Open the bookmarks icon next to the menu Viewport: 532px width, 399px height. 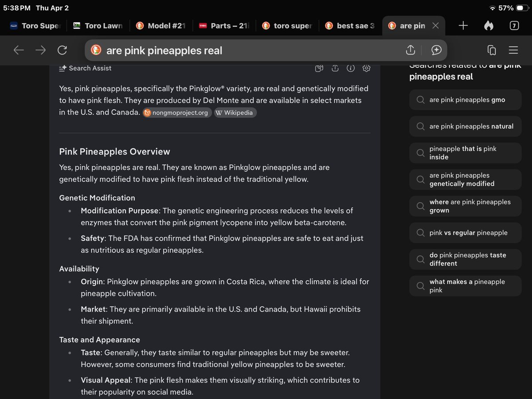pyautogui.click(x=492, y=50)
